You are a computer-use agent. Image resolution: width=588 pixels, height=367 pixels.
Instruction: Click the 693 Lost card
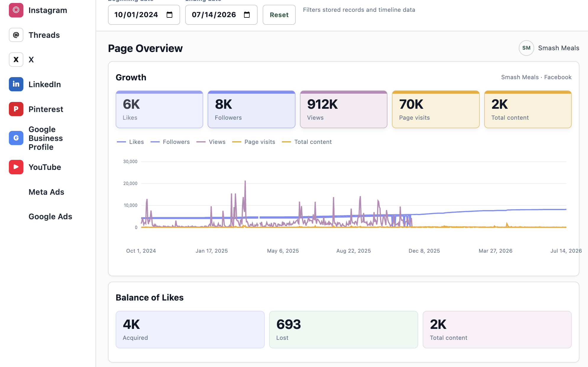point(344,329)
